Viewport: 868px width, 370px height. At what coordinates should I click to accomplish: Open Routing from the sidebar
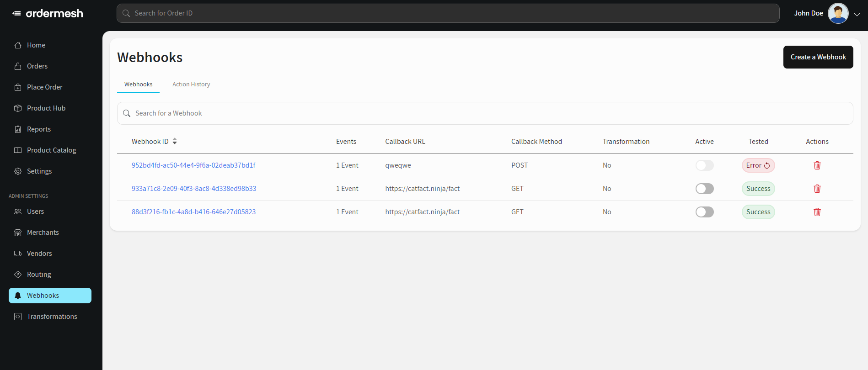click(x=39, y=275)
